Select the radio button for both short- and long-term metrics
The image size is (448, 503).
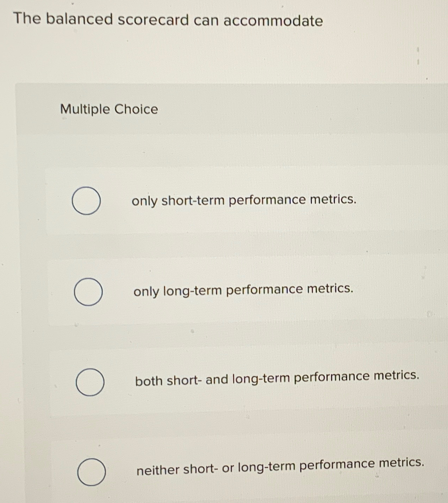coord(90,382)
